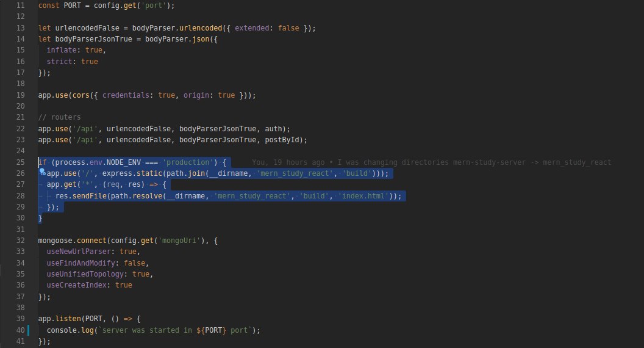Click the 'false' value after extended
The height and width of the screenshot is (348, 644).
tap(288, 28)
